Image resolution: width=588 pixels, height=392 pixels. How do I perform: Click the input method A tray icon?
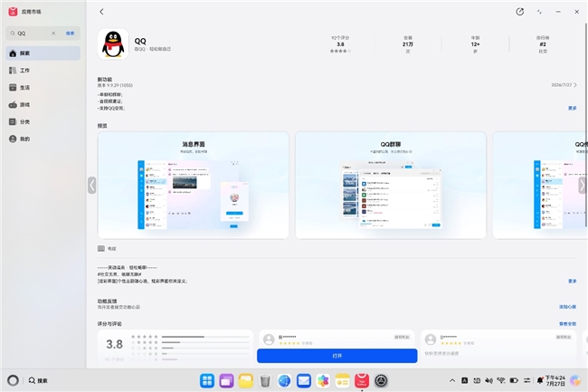coord(464,380)
